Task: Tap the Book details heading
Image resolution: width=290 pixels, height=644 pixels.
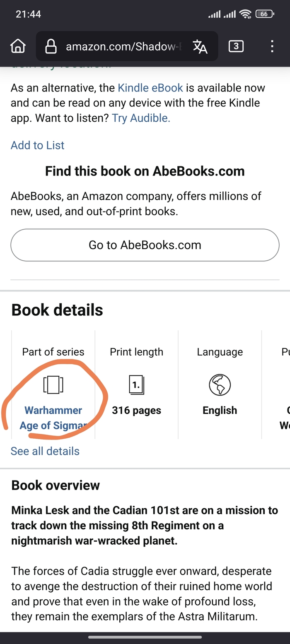Action: pyautogui.click(x=57, y=310)
